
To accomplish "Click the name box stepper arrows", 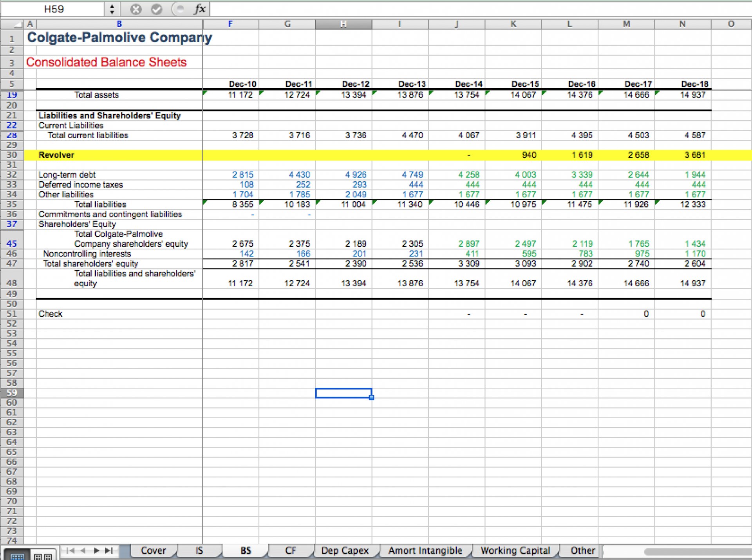I will point(112,9).
